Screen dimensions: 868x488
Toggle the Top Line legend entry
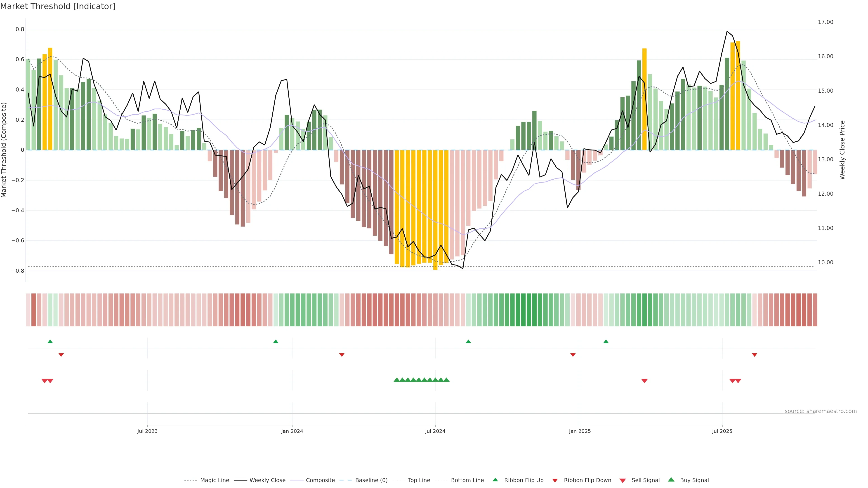pos(419,480)
